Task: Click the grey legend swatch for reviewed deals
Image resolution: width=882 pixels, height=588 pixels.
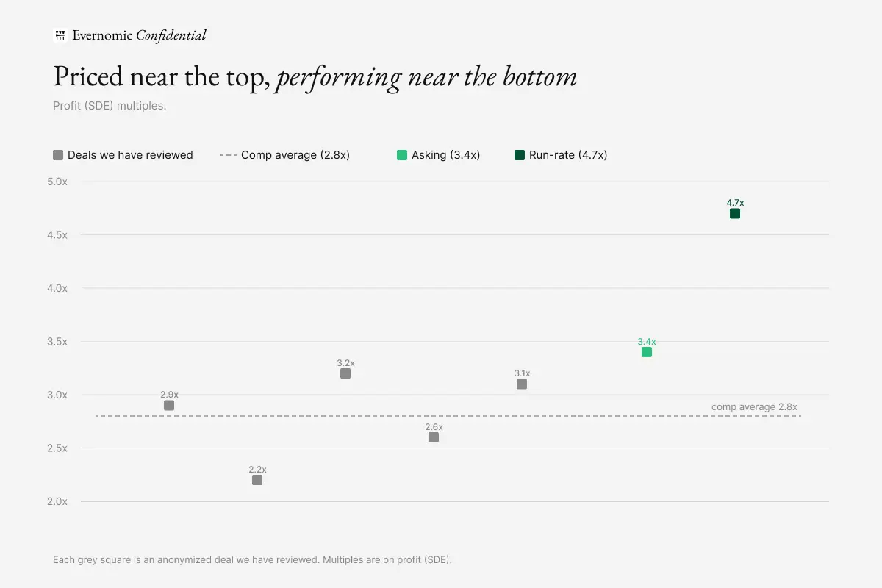Action: coord(58,155)
